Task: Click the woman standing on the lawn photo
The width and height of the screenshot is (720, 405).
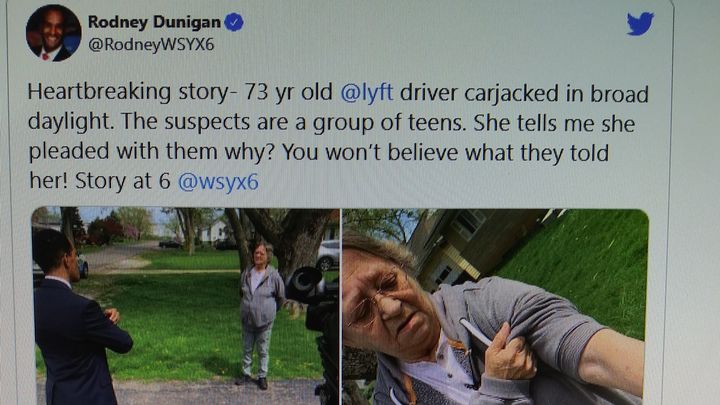Action: 261,315
